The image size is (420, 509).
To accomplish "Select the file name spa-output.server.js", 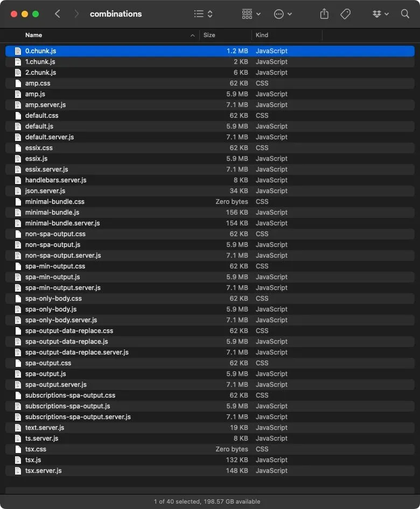I will tap(56, 384).
